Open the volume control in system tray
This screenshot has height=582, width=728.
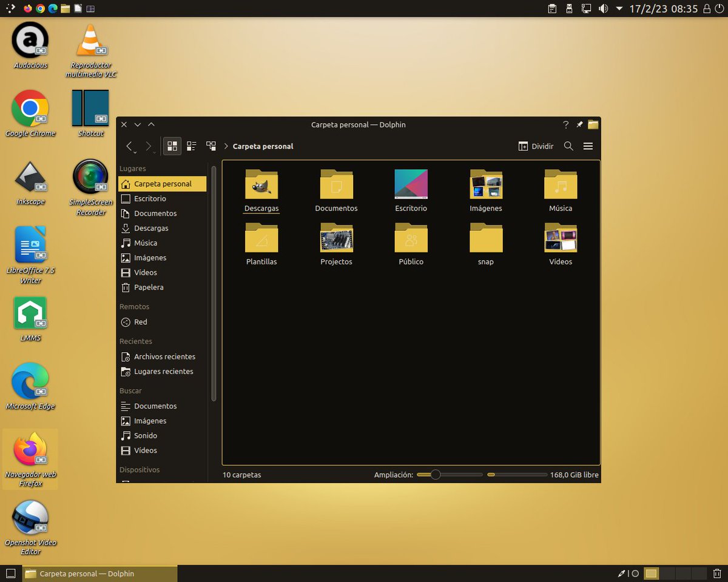coord(603,8)
